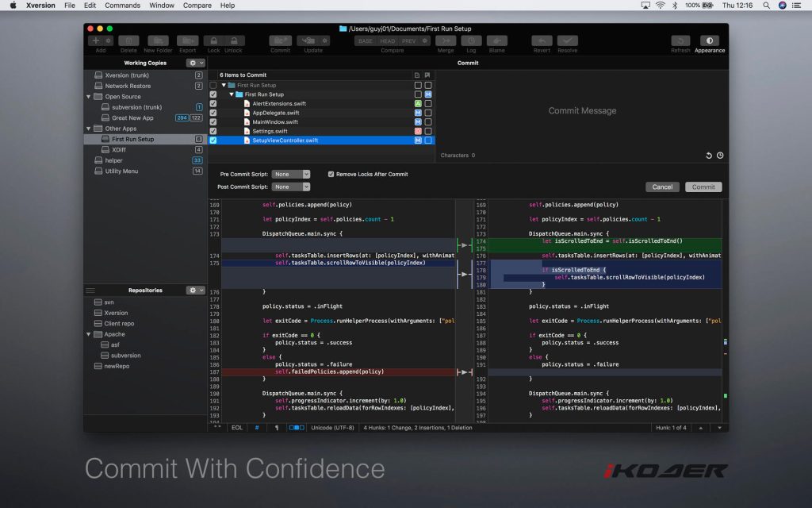Open the Compare menu in menu bar

click(x=197, y=6)
